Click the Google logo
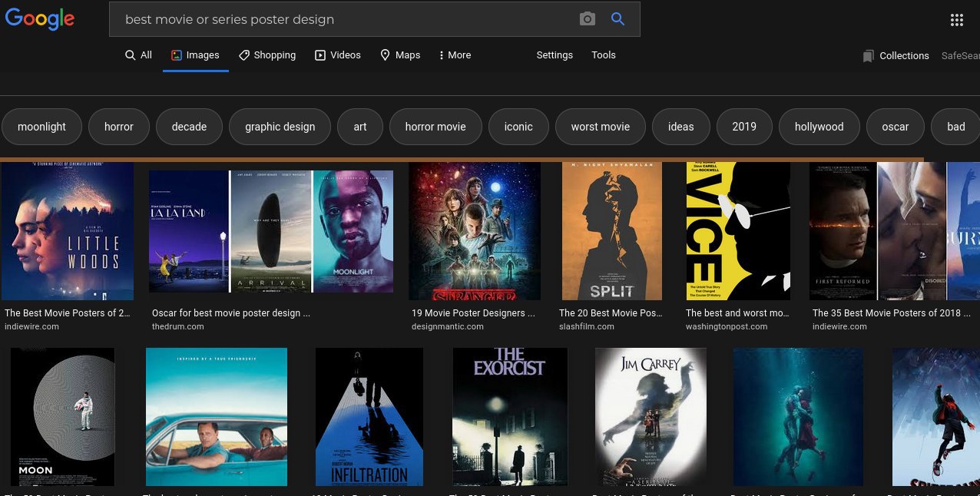 point(40,18)
